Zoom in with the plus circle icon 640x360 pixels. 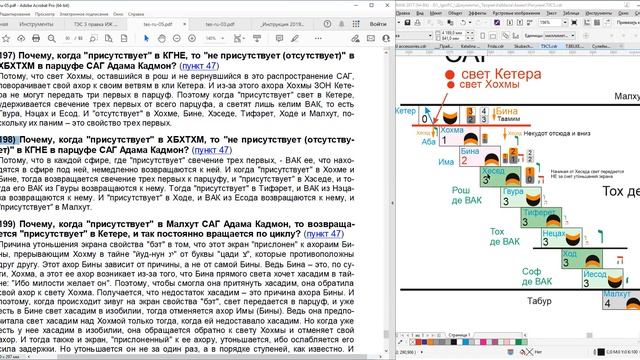(x=192, y=38)
